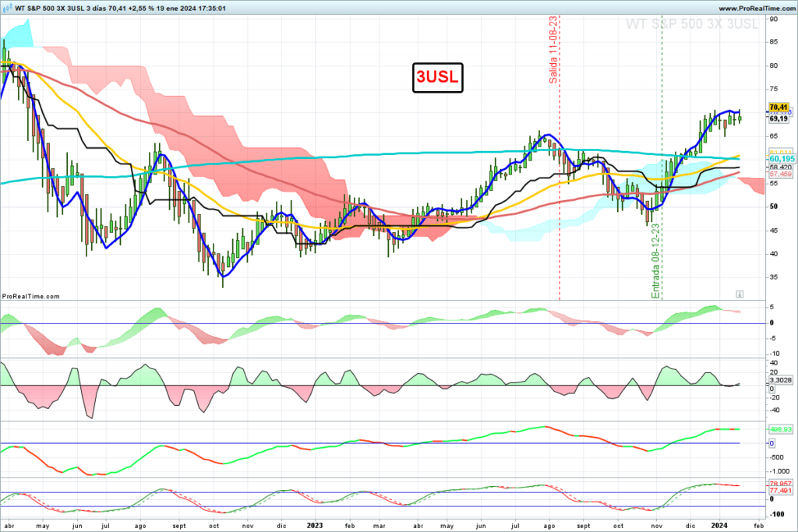Click the cyan 60,195 moving average tag
Screen dimensions: 798x532
782,159
